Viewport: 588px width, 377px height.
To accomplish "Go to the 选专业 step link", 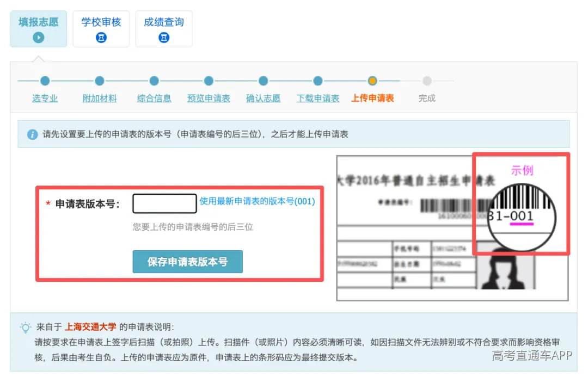I will [x=45, y=98].
